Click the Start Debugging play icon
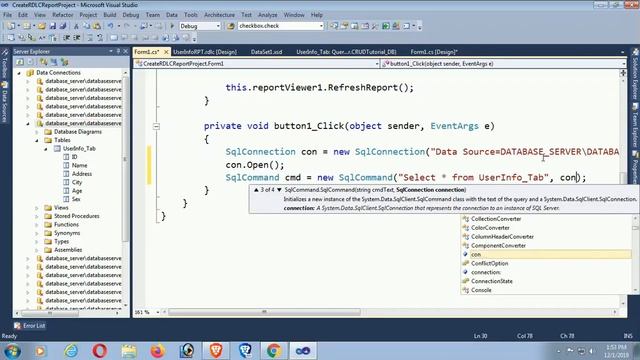The width and height of the screenshot is (640, 360). (x=172, y=26)
